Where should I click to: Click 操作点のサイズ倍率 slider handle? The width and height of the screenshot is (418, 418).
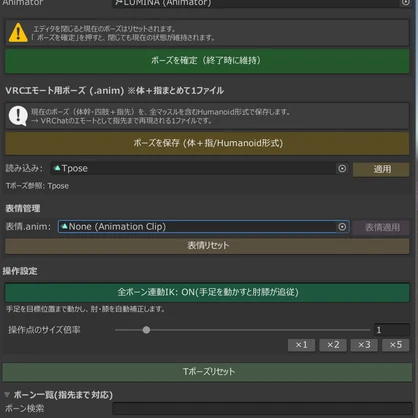click(146, 330)
